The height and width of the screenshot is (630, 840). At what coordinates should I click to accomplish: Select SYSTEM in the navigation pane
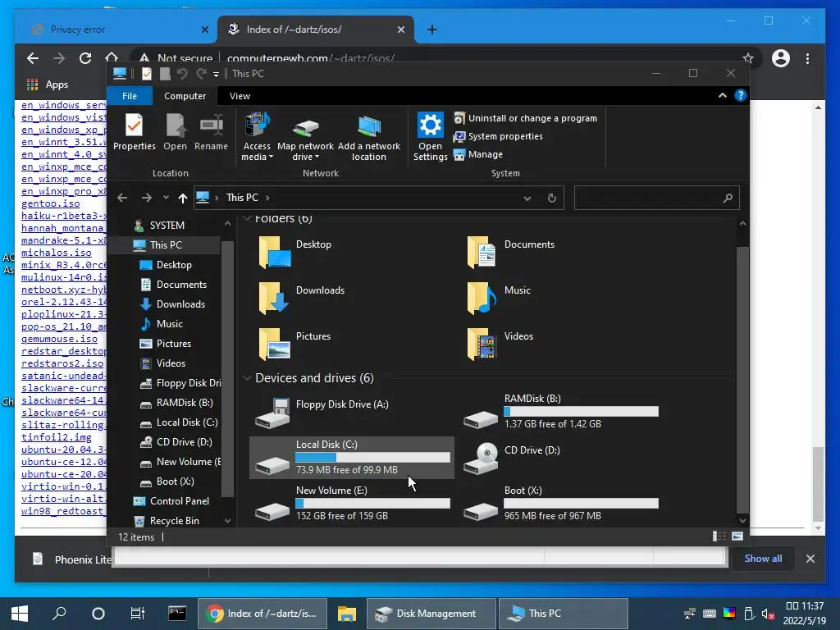point(167,226)
